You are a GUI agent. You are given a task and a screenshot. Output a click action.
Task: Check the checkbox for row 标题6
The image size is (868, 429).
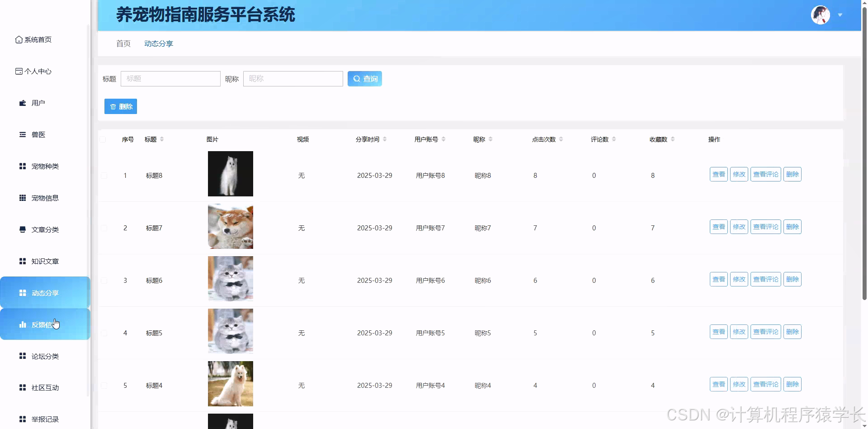104,281
